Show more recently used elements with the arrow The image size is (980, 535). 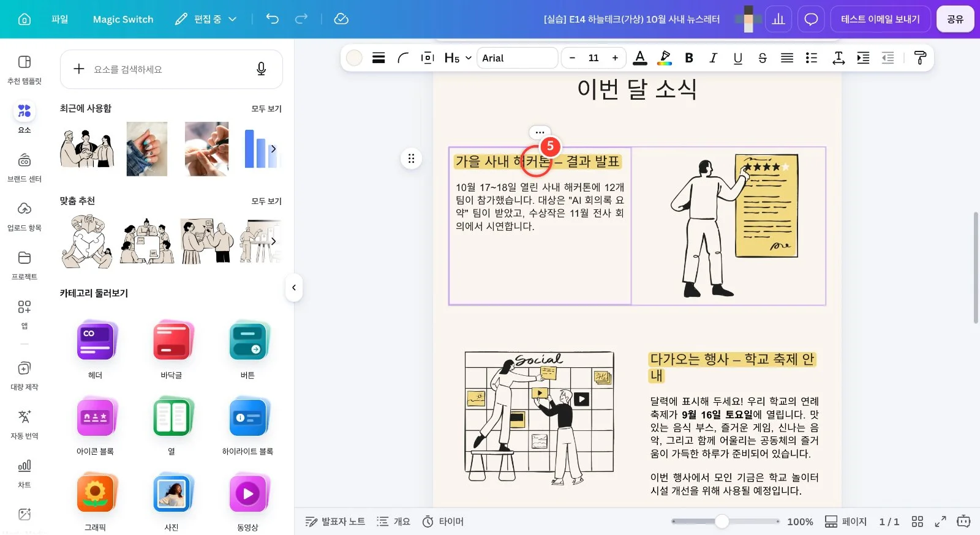coord(273,149)
